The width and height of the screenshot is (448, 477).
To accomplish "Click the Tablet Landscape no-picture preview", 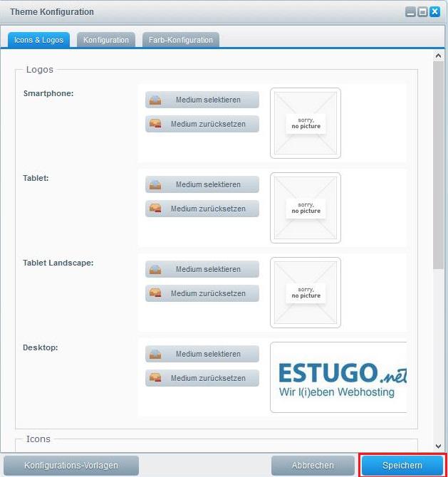I will pyautogui.click(x=306, y=293).
